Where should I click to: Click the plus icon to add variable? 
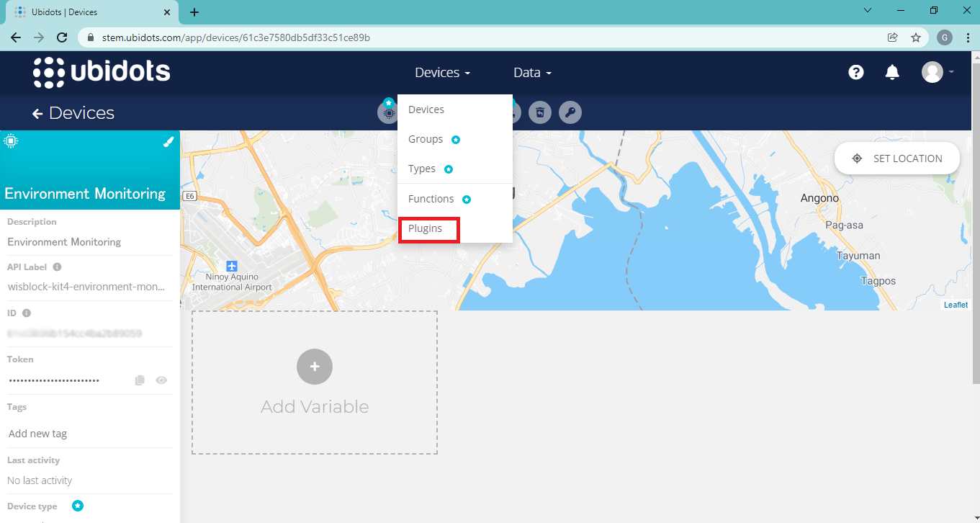(x=315, y=367)
